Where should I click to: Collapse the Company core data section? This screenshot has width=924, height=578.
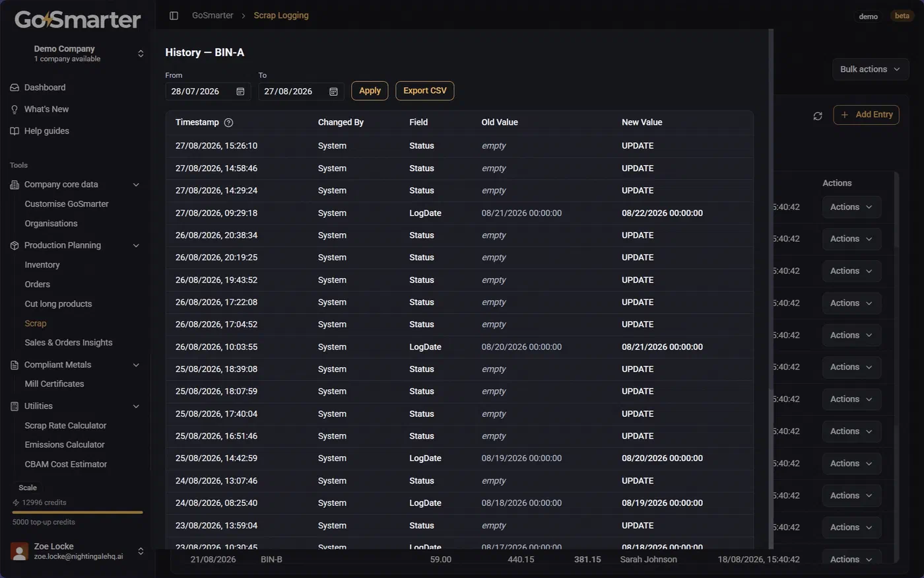[136, 184]
